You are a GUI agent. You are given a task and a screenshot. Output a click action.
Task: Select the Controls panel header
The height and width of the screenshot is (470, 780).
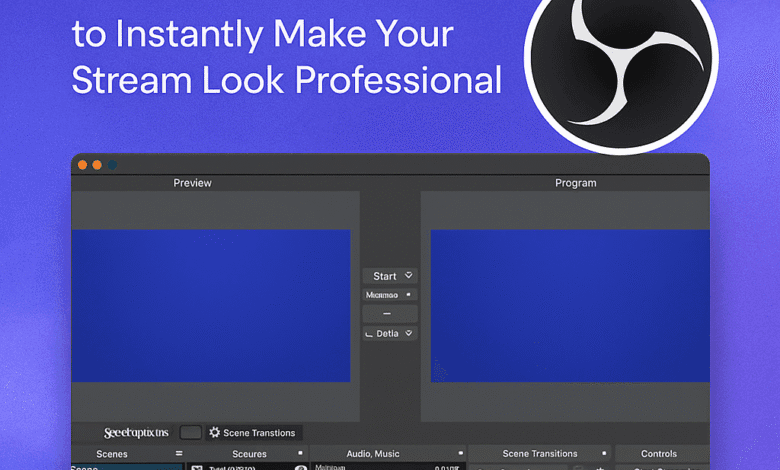[662, 454]
